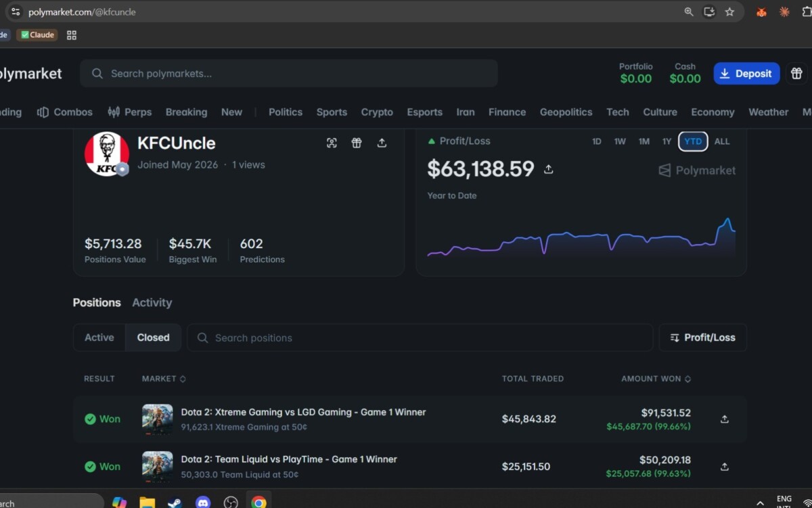
Task: Select the YTD profit range
Action: 693,141
